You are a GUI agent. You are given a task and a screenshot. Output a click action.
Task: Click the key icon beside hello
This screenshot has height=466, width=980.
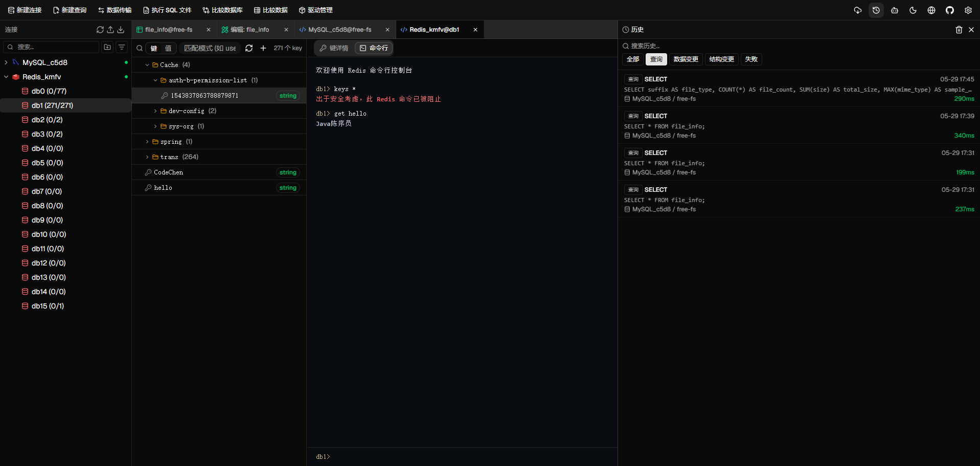point(148,188)
